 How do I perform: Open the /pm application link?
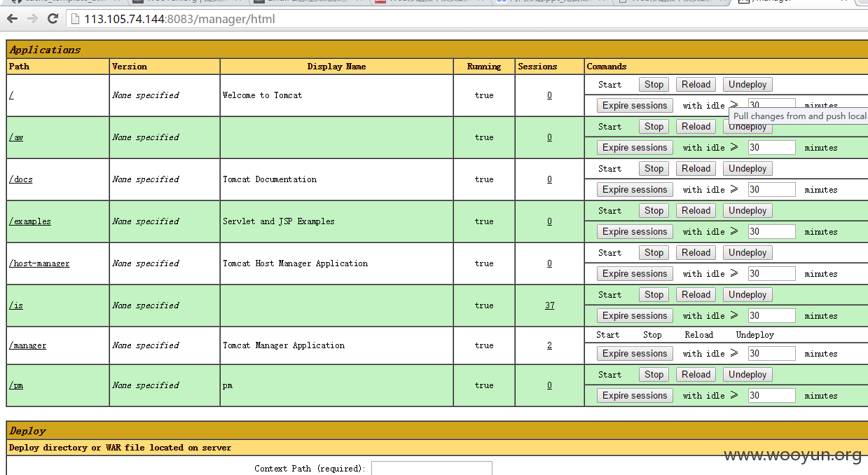coord(16,385)
